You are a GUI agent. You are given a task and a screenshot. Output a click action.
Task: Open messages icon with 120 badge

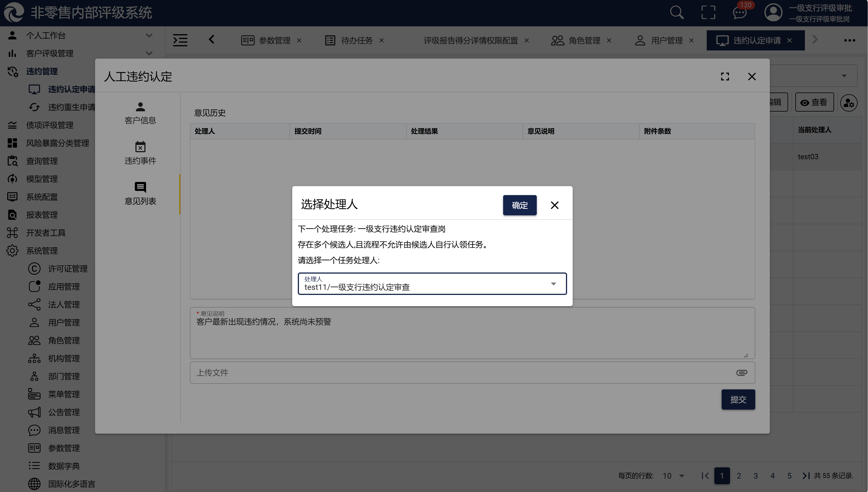739,13
